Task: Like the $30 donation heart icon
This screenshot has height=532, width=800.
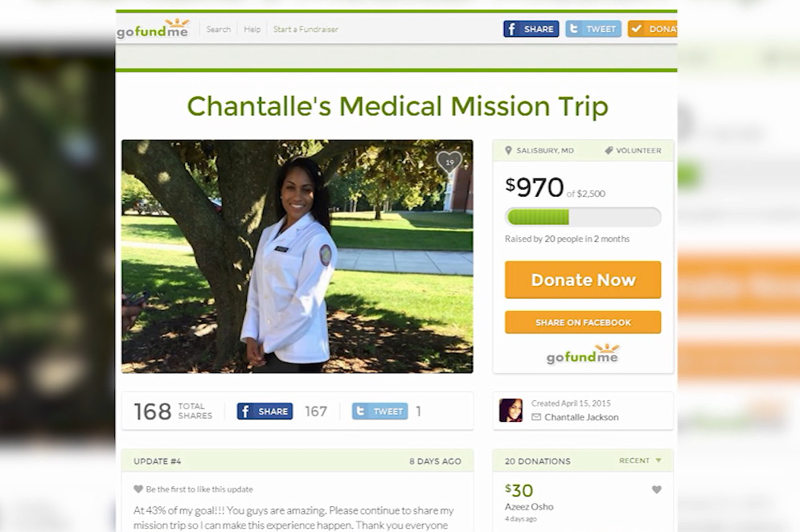Action: coord(657,489)
